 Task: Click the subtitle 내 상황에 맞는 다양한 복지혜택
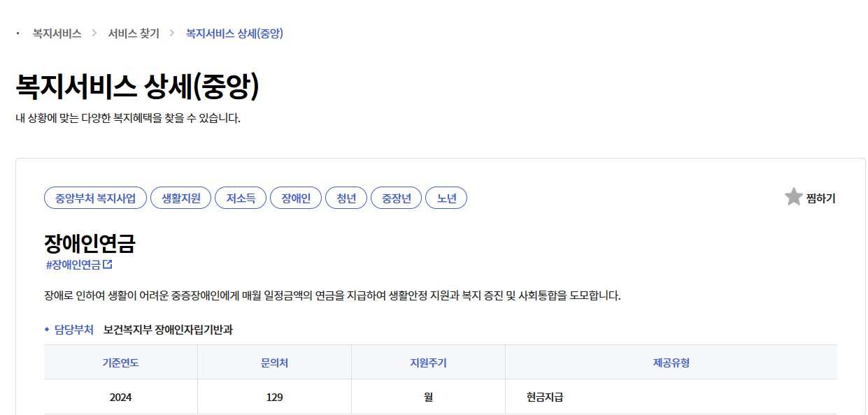[x=128, y=118]
